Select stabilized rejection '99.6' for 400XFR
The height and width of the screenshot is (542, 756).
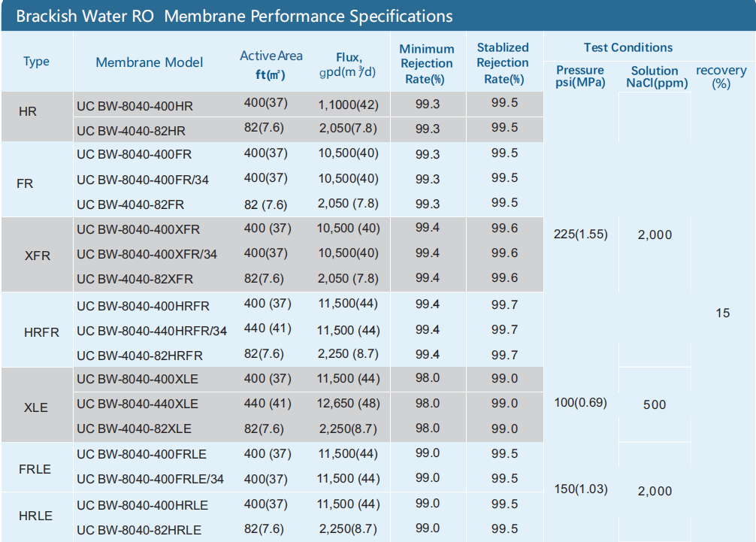[504, 229]
